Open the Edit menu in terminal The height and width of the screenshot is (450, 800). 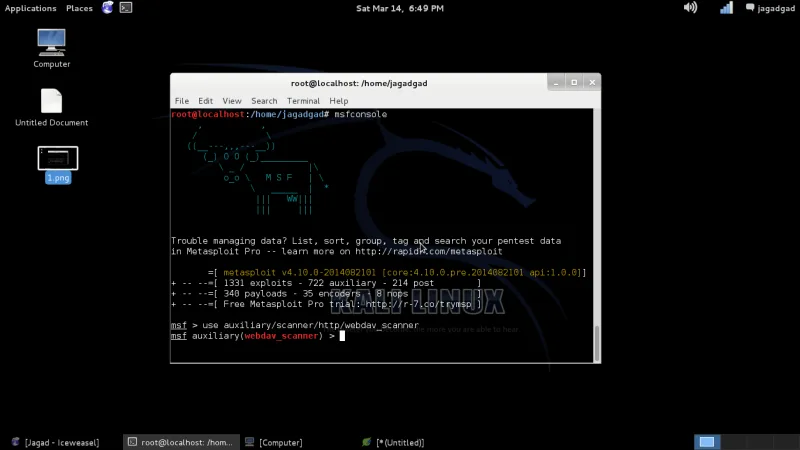206,101
